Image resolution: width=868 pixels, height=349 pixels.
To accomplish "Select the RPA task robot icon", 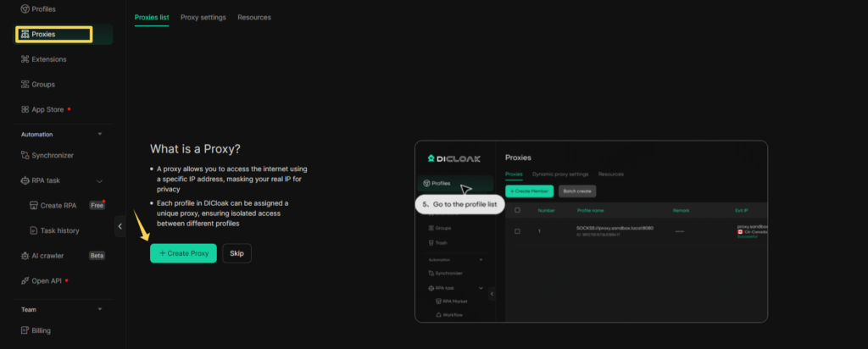I will coord(25,180).
